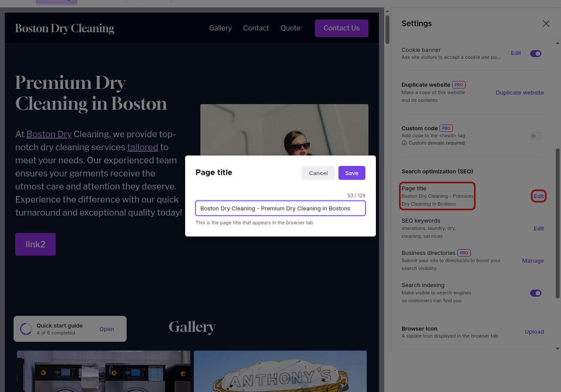Screen dimensions: 561x392
Task: Click the page title helper text in dialog
Action: coord(254,223)
